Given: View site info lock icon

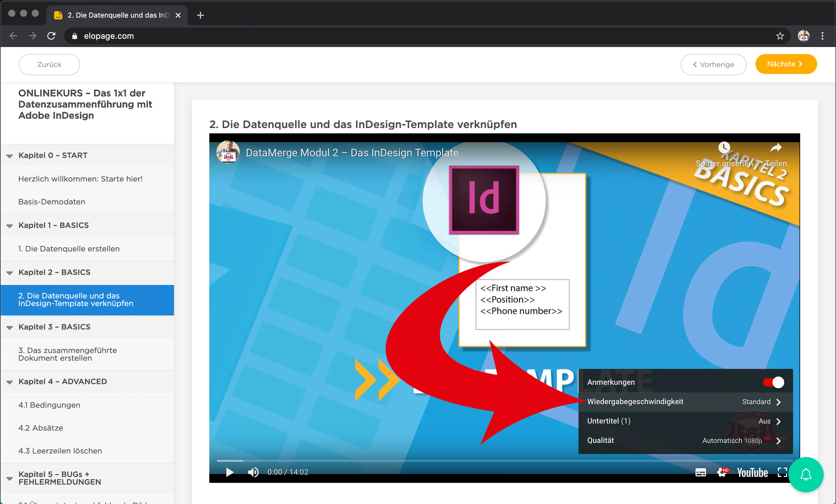Looking at the screenshot, I should 75,36.
